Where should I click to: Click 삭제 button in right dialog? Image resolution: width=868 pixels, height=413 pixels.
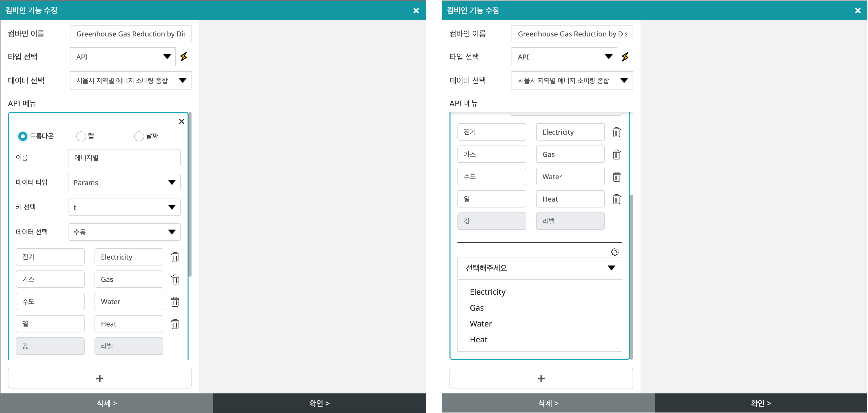tap(548, 403)
